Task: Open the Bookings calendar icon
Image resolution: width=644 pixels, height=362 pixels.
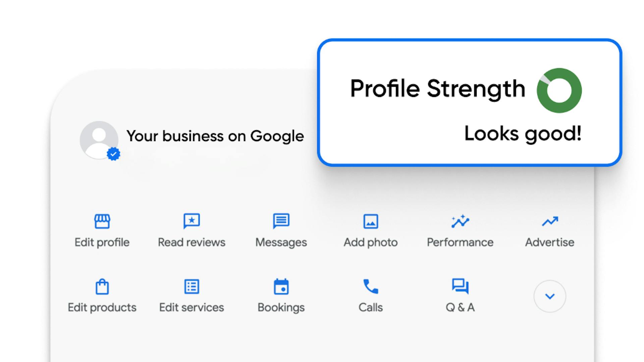Action: pos(281,287)
